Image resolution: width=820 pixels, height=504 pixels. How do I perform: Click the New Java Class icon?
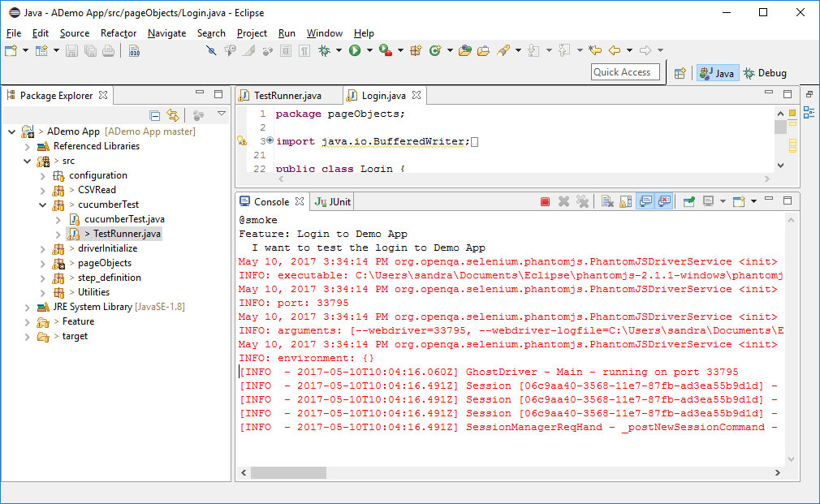[x=435, y=50]
